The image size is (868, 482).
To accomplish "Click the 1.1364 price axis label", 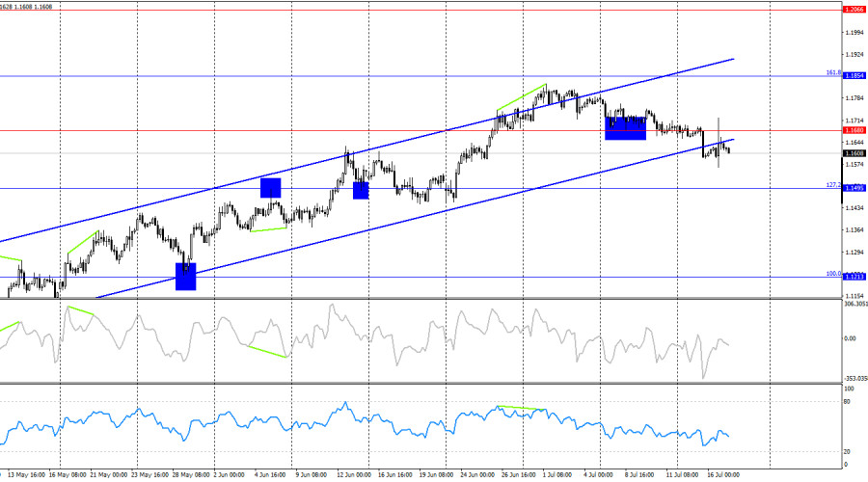I will (x=854, y=230).
